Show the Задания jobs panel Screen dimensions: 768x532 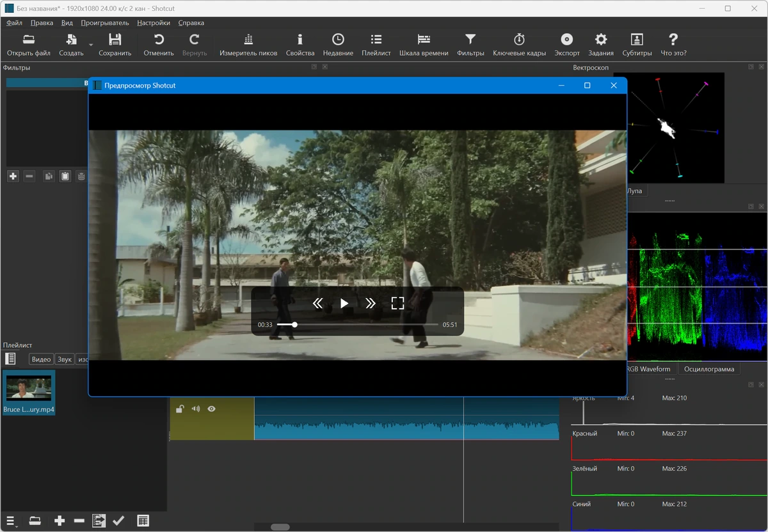pos(601,45)
